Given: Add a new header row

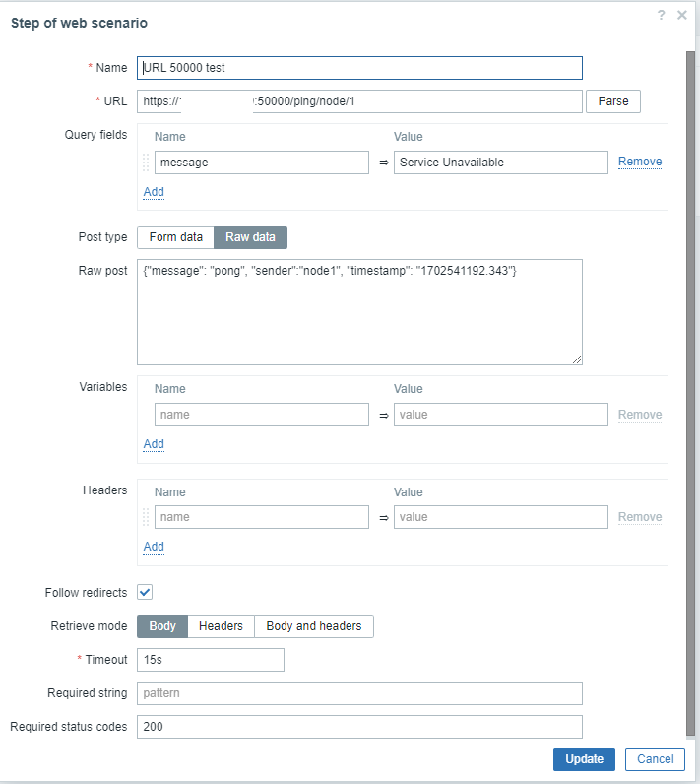Looking at the screenshot, I should point(154,547).
